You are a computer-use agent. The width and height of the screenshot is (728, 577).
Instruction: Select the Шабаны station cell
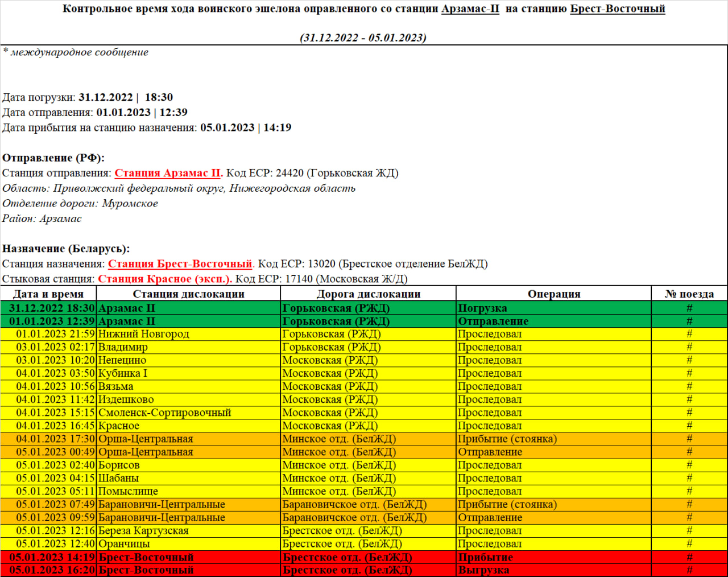click(118, 478)
